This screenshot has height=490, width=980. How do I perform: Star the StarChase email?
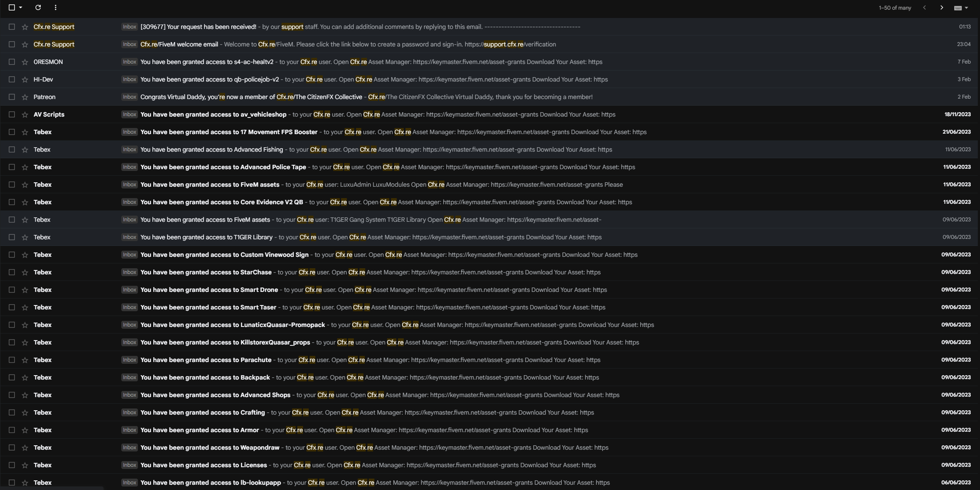(25, 272)
